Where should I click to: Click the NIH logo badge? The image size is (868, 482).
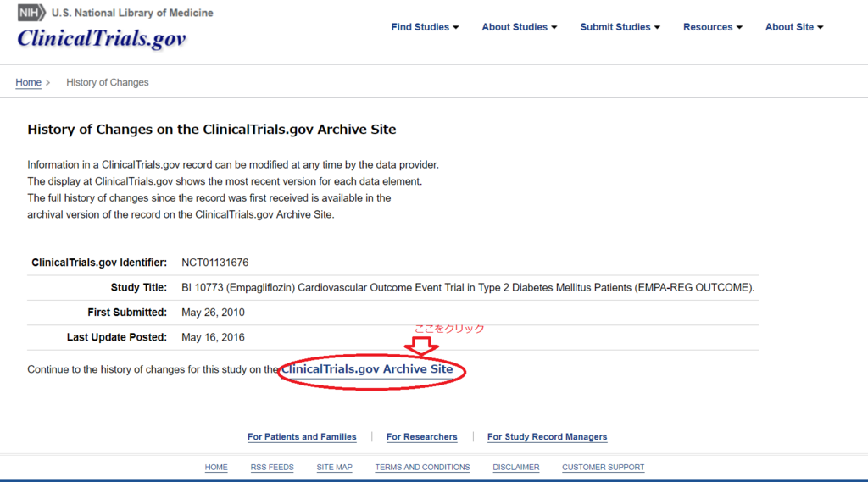tap(31, 12)
